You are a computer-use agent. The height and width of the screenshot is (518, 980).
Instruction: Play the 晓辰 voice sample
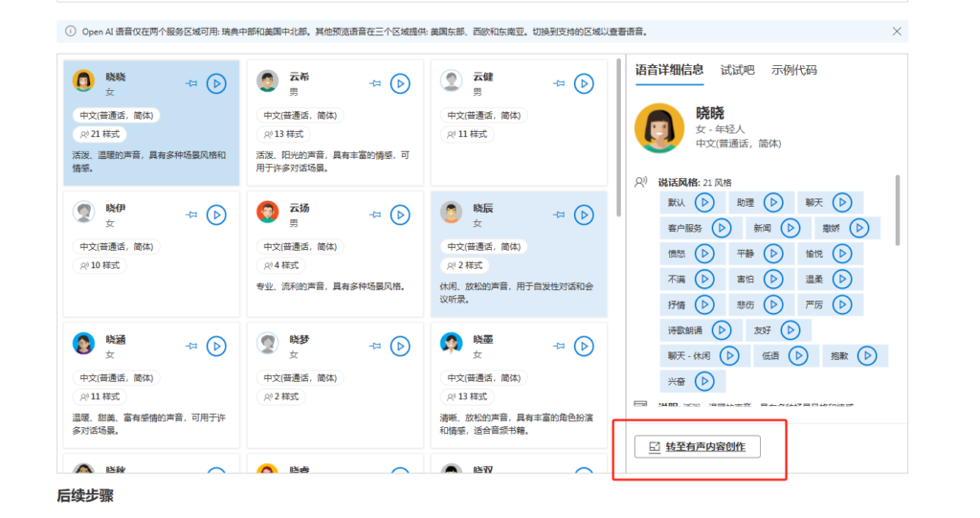tap(584, 214)
